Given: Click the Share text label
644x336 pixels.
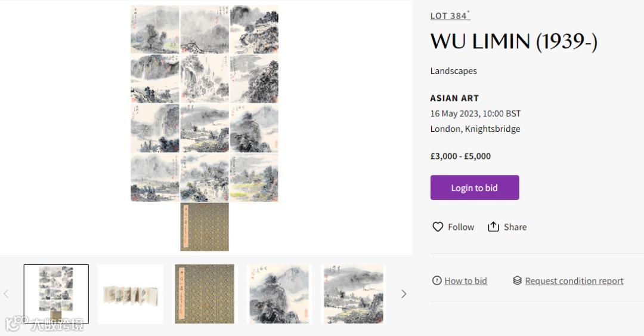Looking at the screenshot, I should tap(515, 227).
